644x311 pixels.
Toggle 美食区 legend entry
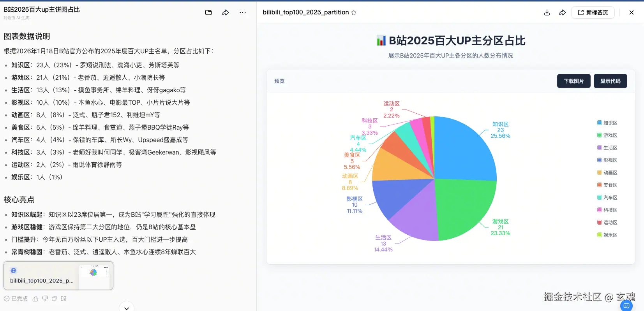(607, 185)
